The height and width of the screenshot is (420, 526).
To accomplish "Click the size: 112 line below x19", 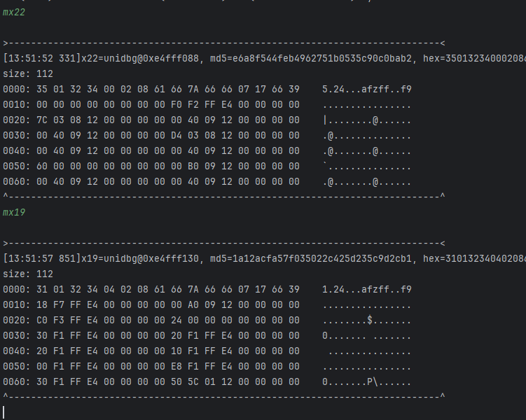I will point(28,274).
